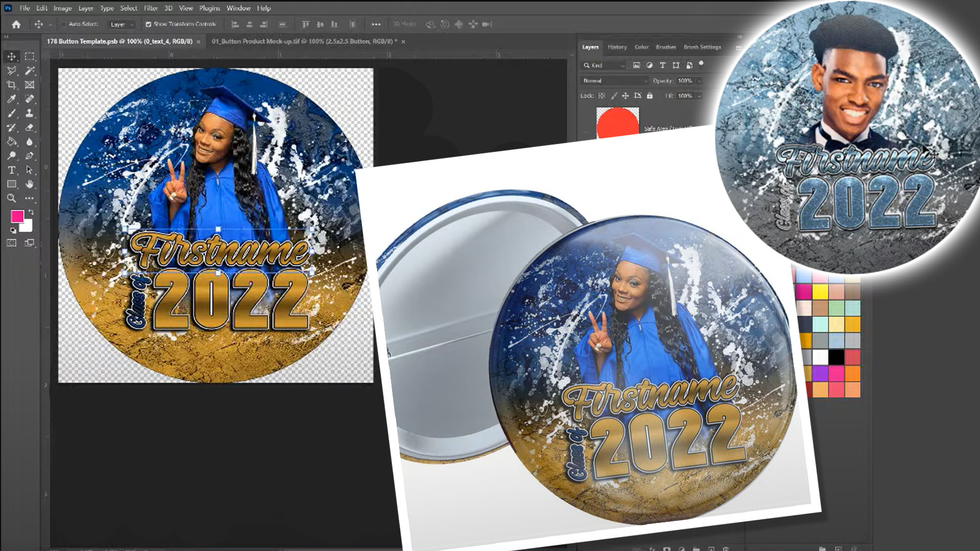Select the Zoom tool

[x=11, y=198]
